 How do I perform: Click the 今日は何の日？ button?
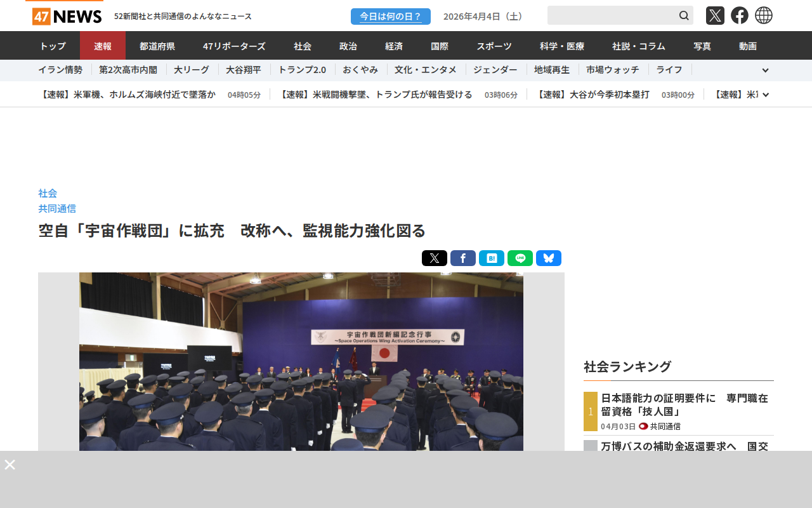pyautogui.click(x=391, y=17)
